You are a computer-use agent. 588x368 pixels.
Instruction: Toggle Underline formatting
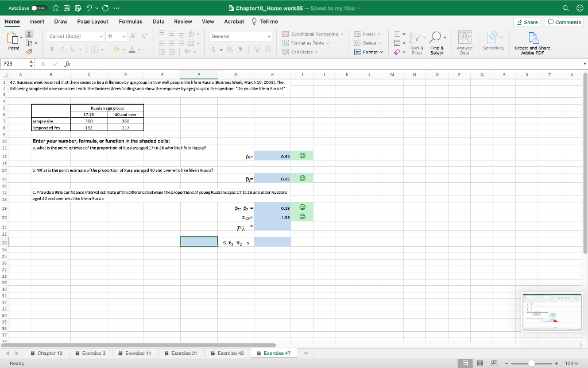tap(73, 49)
